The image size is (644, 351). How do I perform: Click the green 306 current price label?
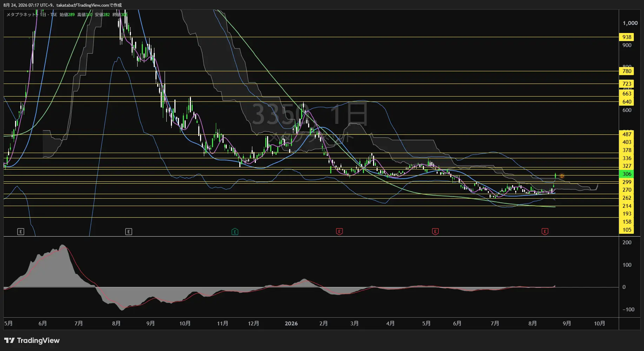[626, 174]
